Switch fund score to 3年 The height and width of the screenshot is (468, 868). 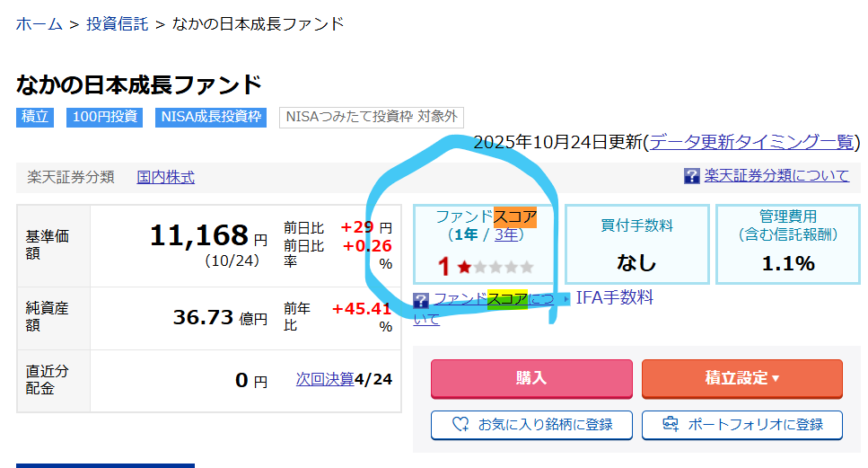(x=505, y=234)
